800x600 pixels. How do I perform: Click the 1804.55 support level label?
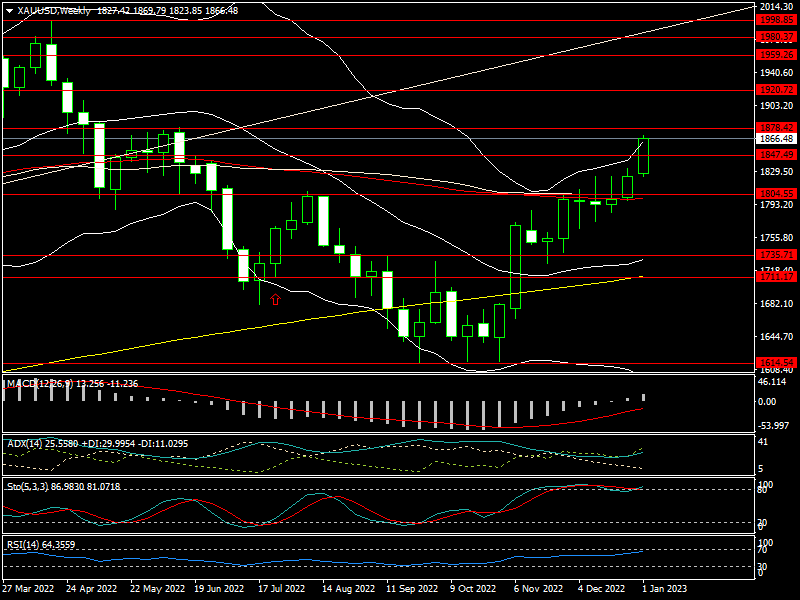click(777, 194)
